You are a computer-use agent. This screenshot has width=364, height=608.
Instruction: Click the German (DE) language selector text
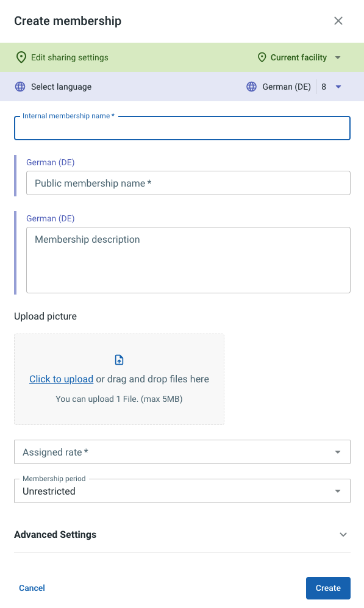287,87
